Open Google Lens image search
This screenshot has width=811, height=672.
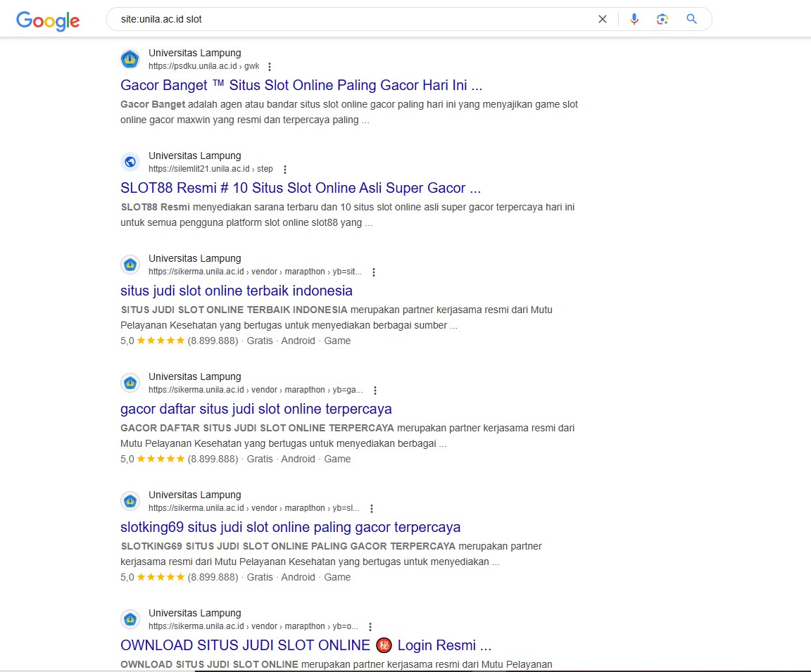point(662,20)
